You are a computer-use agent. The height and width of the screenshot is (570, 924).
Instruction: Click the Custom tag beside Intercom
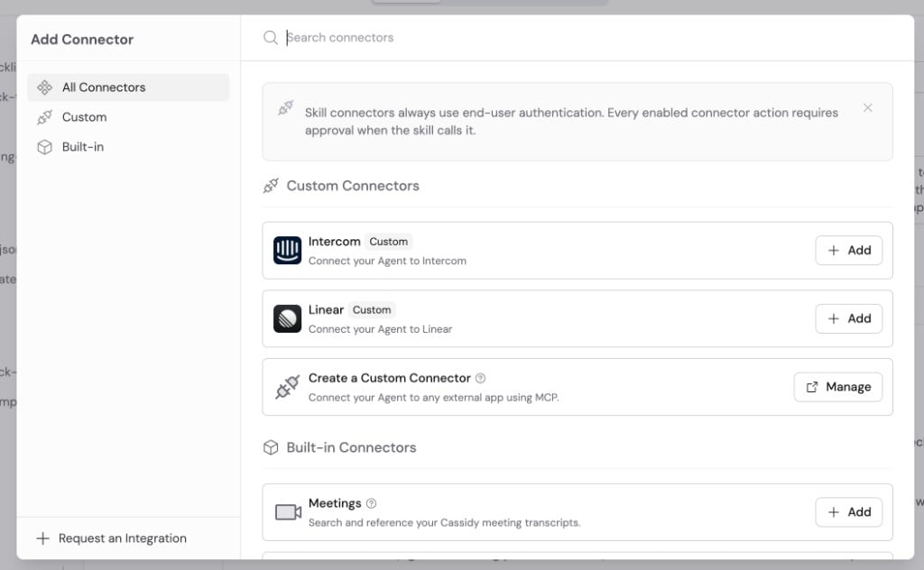388,242
